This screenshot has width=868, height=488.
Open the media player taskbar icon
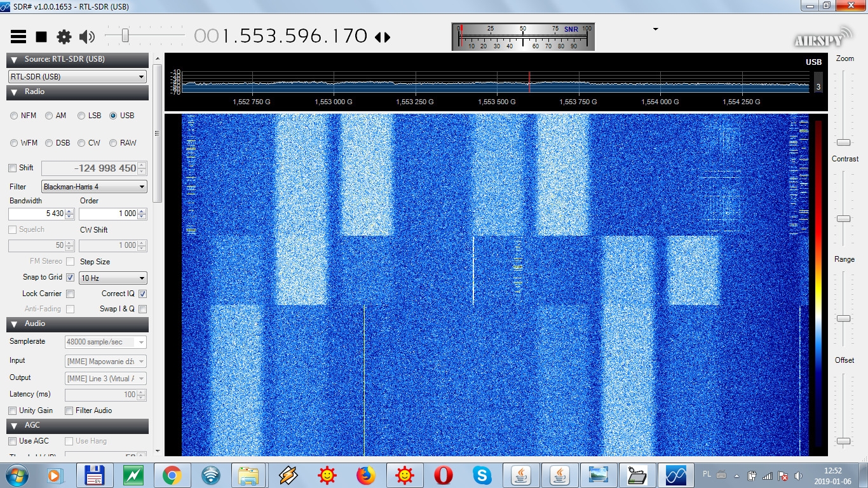(55, 475)
